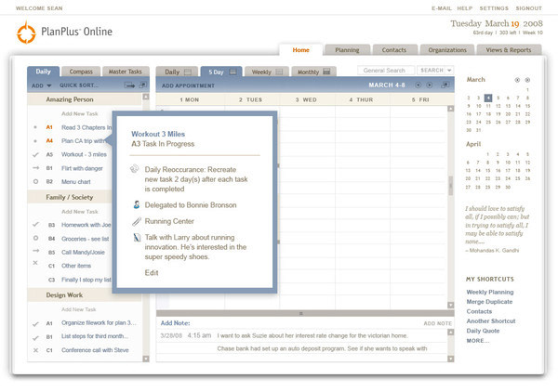Click the icon on the Weekly view tab

coord(279,72)
